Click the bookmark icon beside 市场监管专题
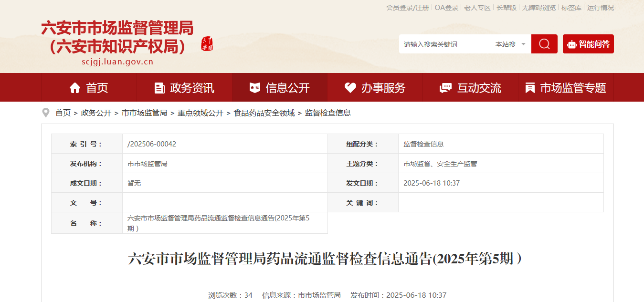 (x=530, y=88)
